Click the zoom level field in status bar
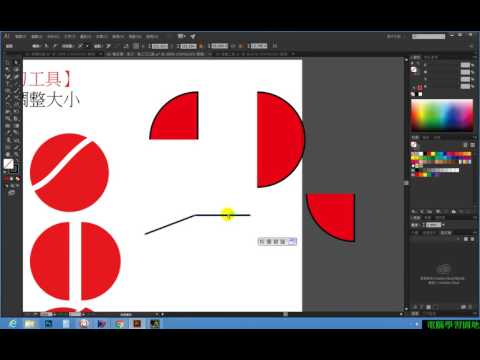The width and height of the screenshot is (480, 360). pos(47,314)
